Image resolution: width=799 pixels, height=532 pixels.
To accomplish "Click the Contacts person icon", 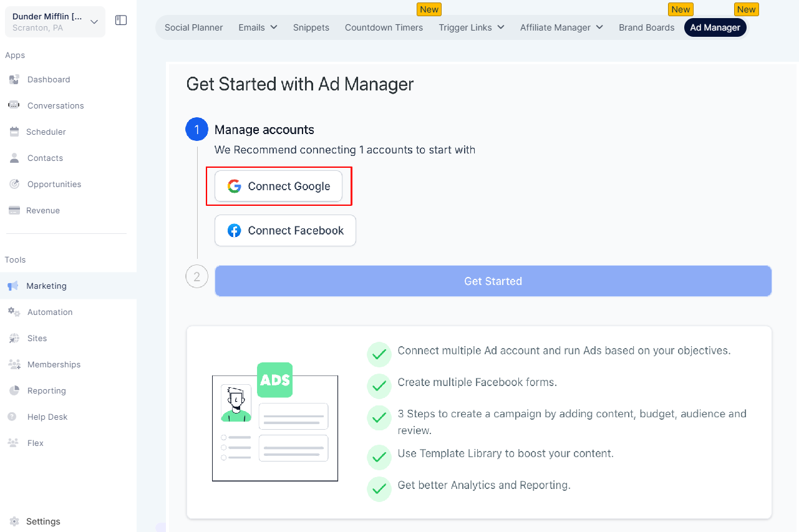I will [14, 158].
